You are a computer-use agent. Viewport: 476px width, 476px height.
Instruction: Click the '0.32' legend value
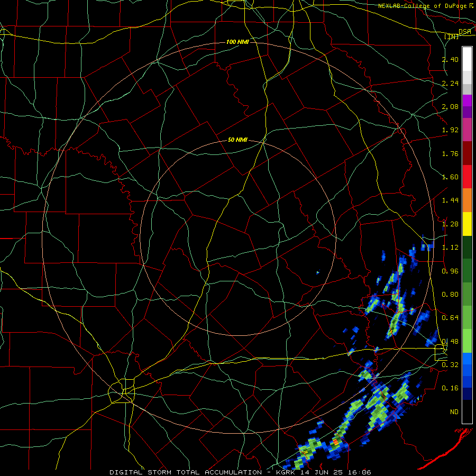tap(450, 365)
